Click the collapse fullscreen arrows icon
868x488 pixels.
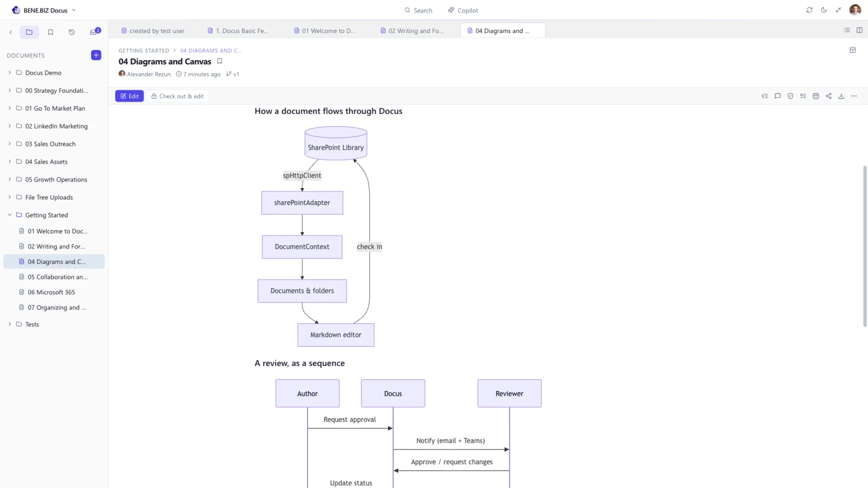838,10
